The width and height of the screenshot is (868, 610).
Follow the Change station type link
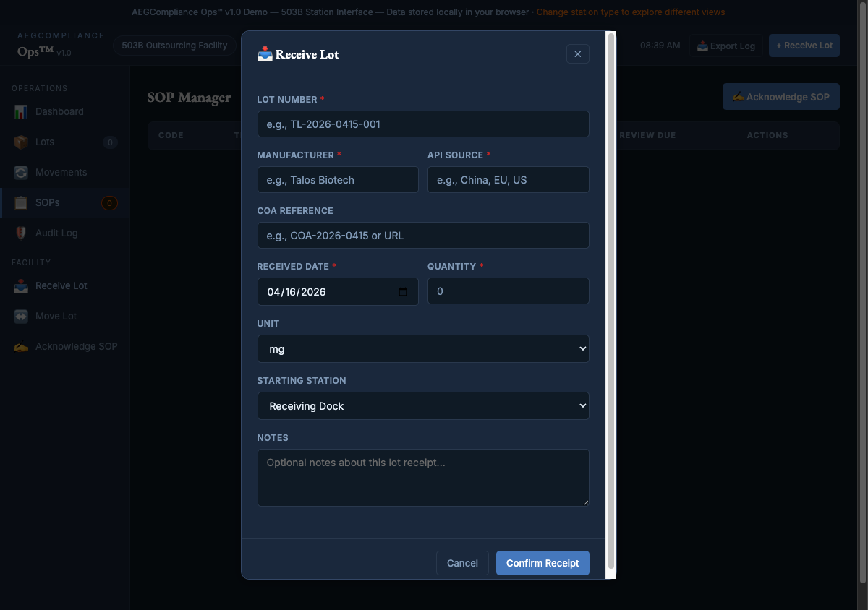(631, 12)
